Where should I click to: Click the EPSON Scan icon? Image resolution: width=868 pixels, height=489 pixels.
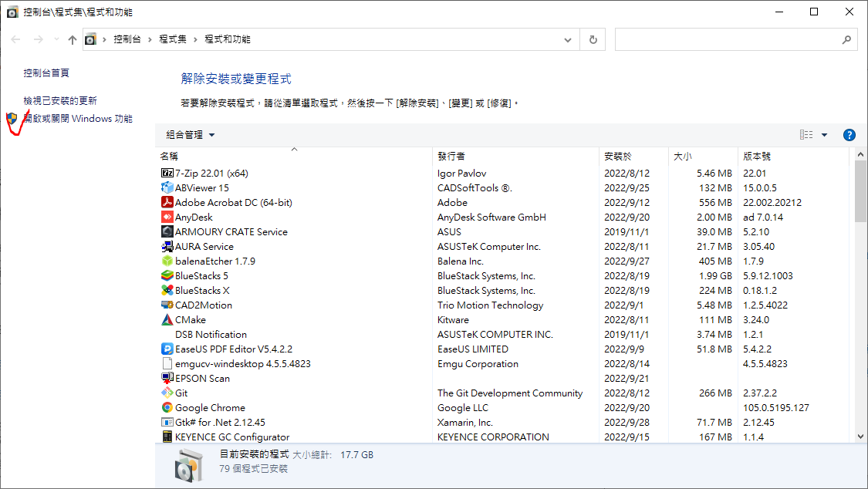pos(167,379)
